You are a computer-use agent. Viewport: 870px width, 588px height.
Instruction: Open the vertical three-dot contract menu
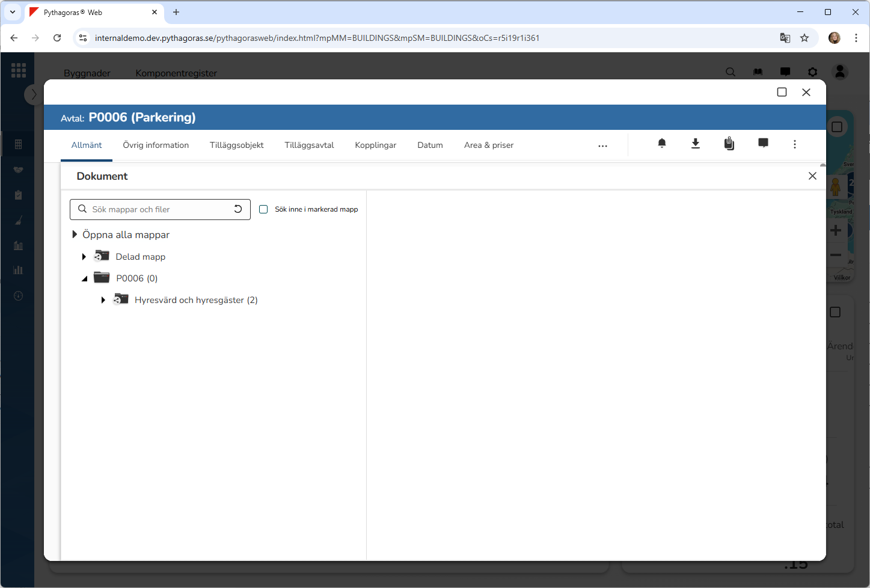794,144
